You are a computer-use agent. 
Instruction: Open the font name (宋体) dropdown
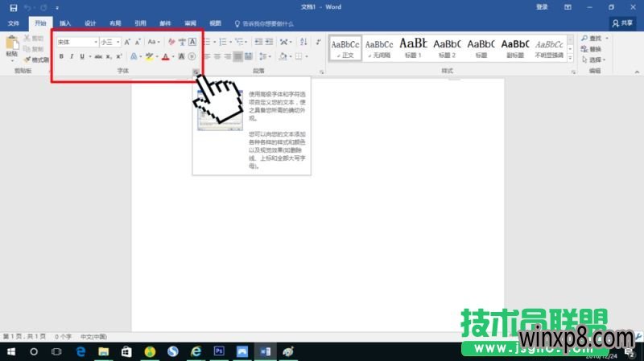click(96, 43)
